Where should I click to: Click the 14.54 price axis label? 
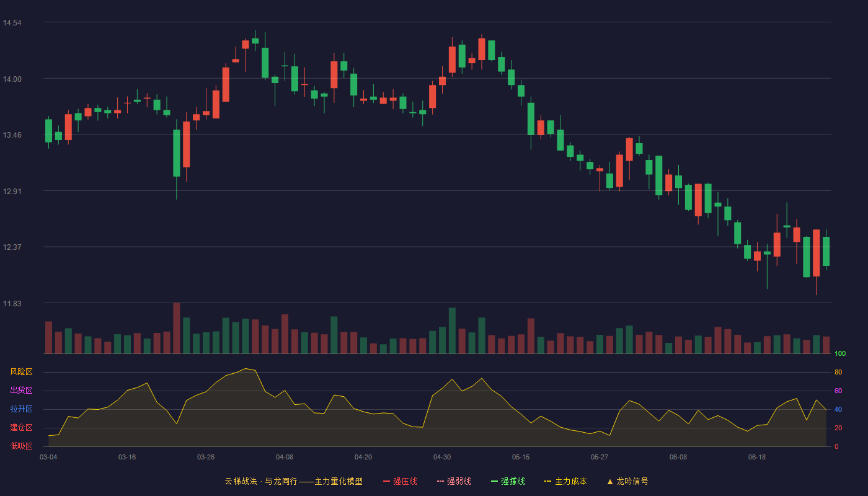(12, 23)
